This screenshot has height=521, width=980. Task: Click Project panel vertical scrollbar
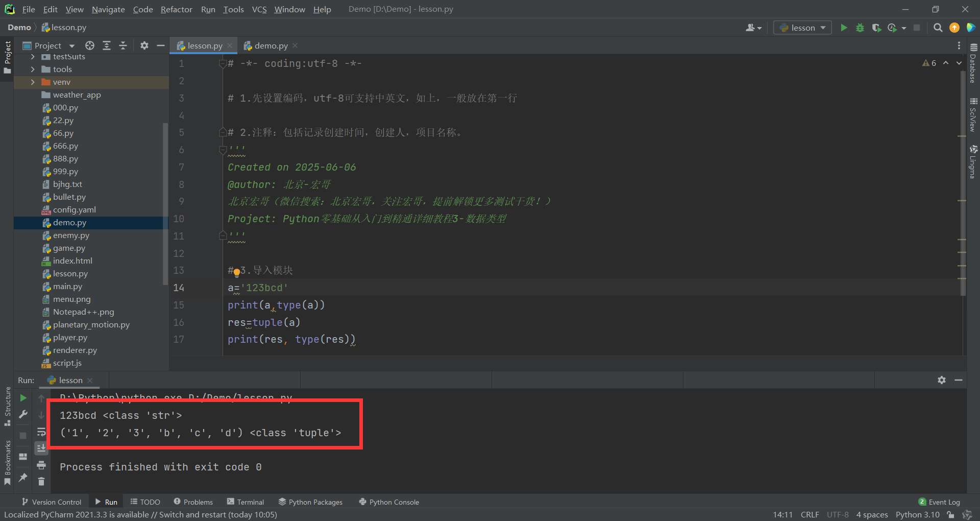(x=165, y=203)
